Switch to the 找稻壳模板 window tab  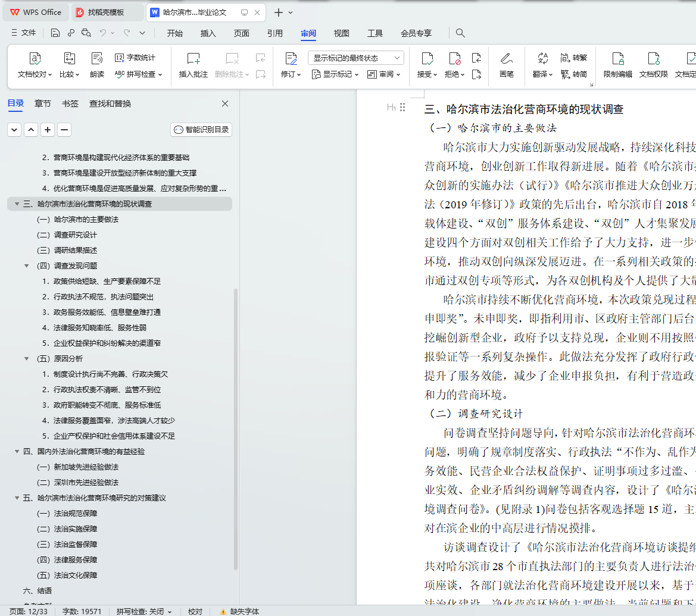click(107, 12)
